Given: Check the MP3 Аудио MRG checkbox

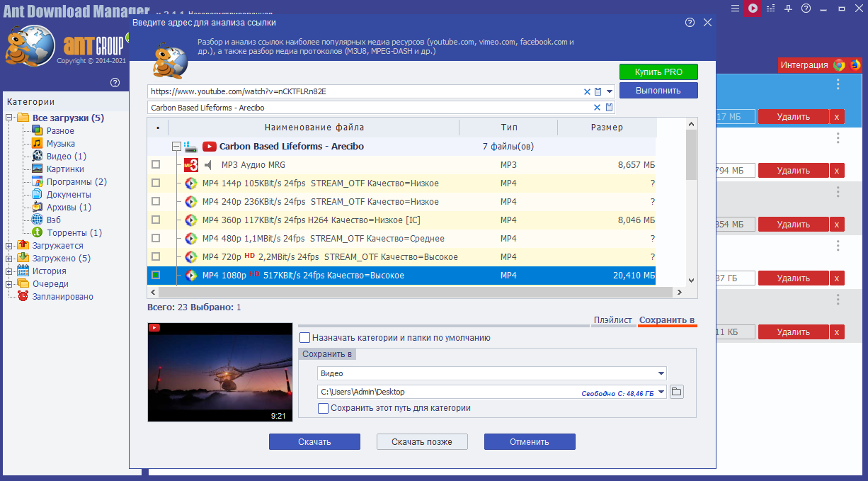Looking at the screenshot, I should 156,164.
